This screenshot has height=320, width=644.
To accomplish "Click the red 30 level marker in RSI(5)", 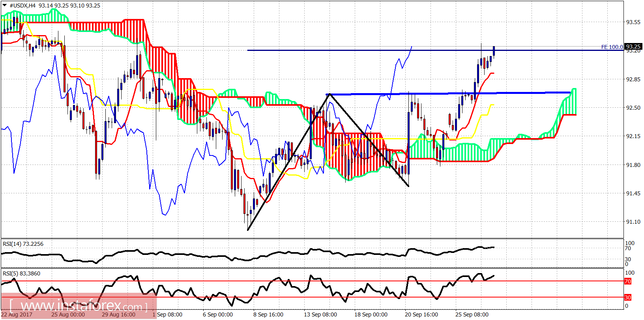I will click(627, 297).
